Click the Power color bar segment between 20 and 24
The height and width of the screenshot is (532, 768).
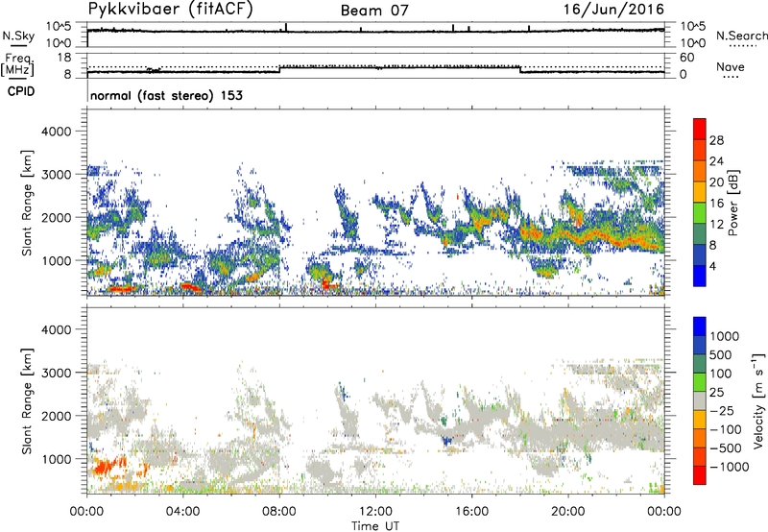coord(700,171)
